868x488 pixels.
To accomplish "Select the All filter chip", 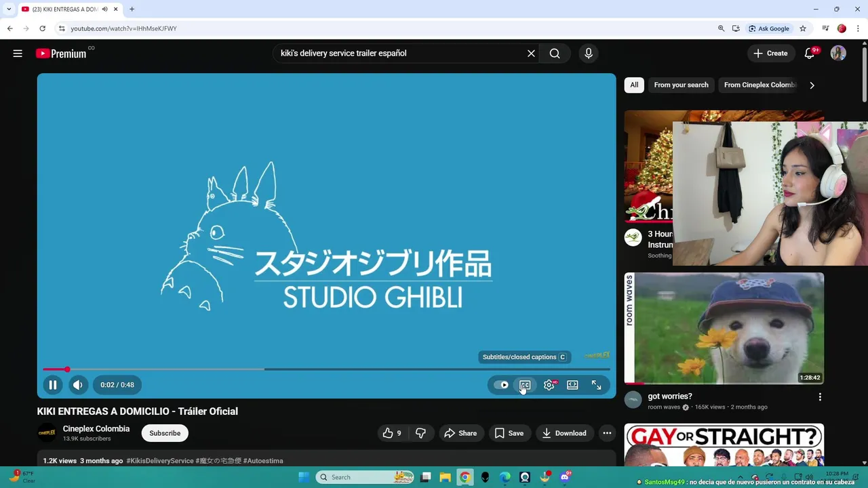I will tap(634, 85).
